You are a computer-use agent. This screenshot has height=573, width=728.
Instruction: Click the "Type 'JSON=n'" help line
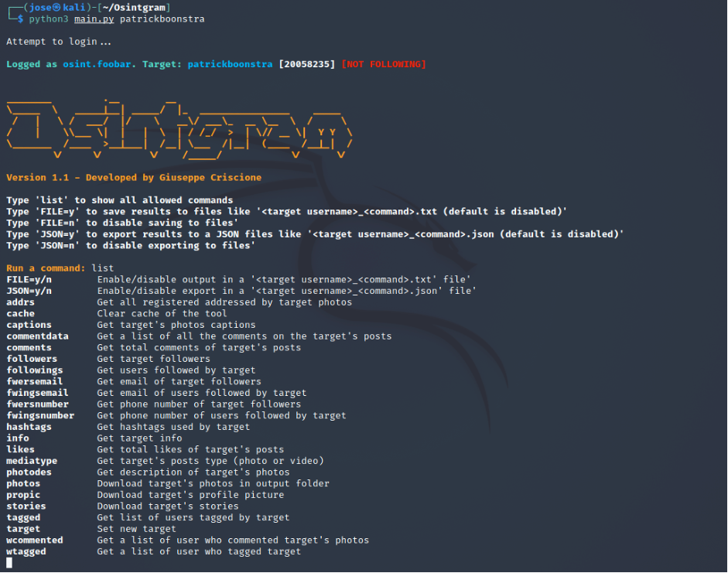[x=131, y=245]
